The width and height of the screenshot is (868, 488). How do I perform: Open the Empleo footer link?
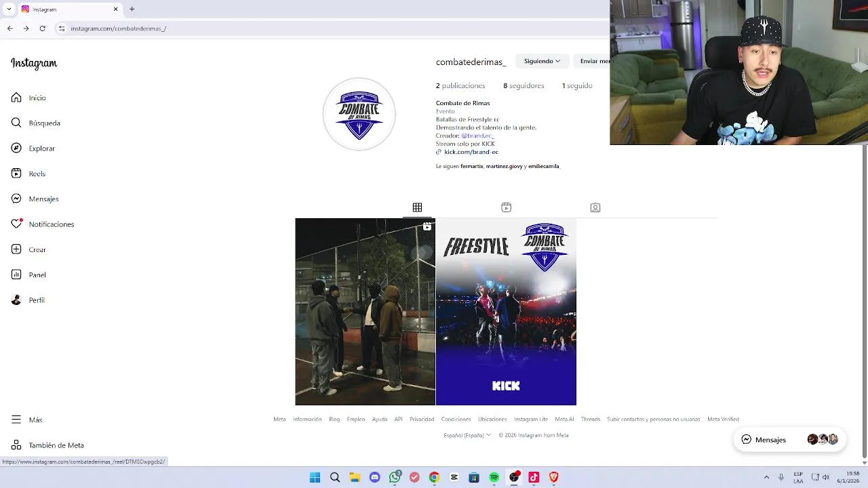[356, 420]
